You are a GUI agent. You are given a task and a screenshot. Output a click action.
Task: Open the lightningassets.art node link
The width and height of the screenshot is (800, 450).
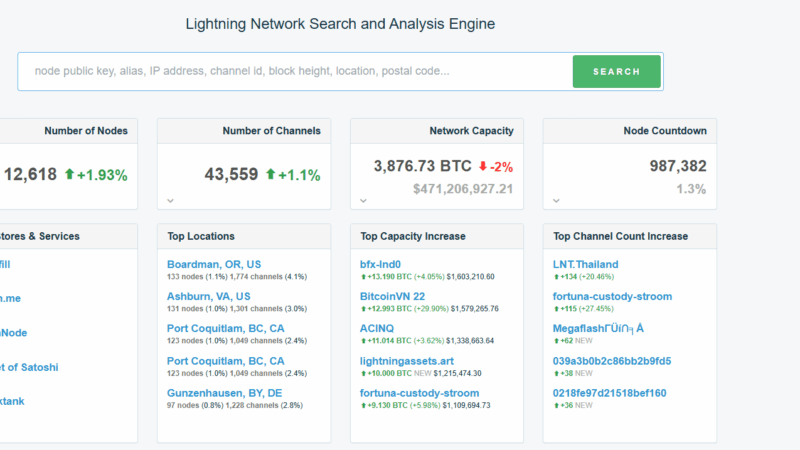click(x=405, y=361)
